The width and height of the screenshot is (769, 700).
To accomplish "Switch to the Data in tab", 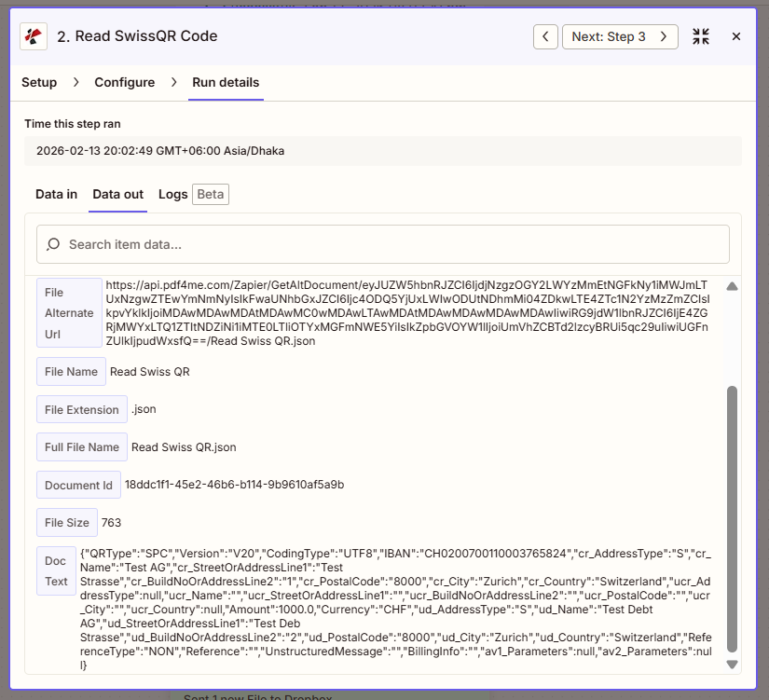I will [x=56, y=194].
